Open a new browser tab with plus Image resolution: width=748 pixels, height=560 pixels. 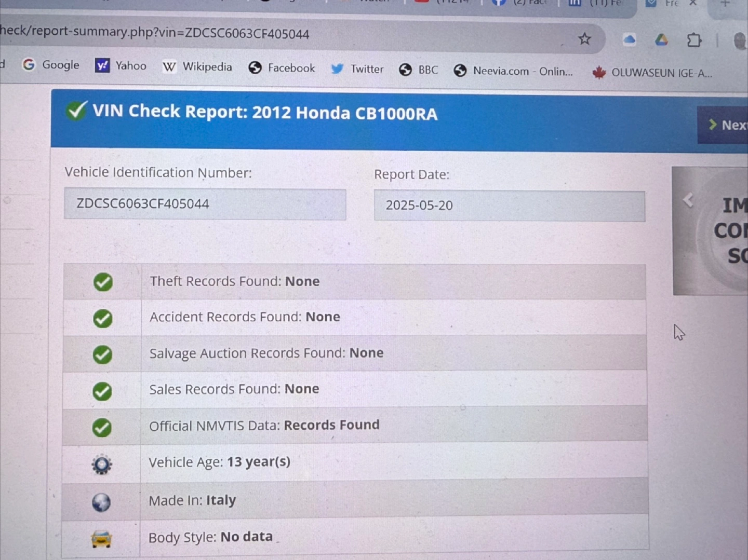click(726, 4)
